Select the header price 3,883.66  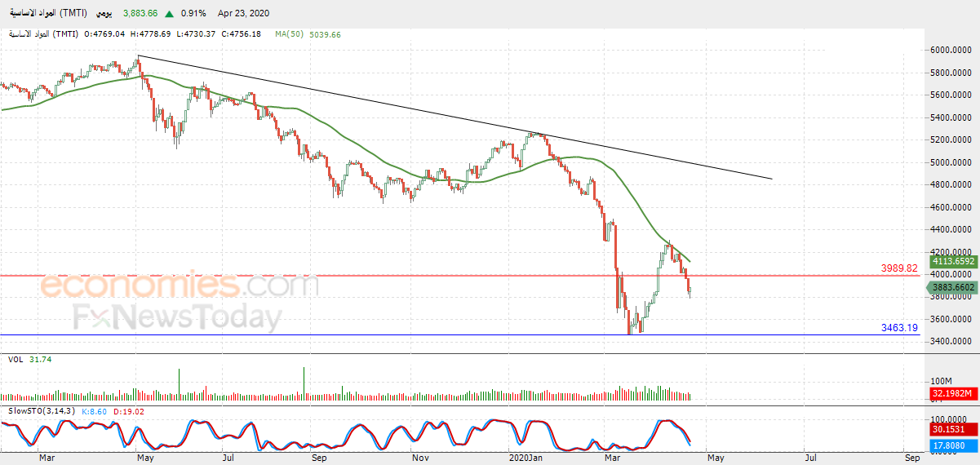pos(141,14)
